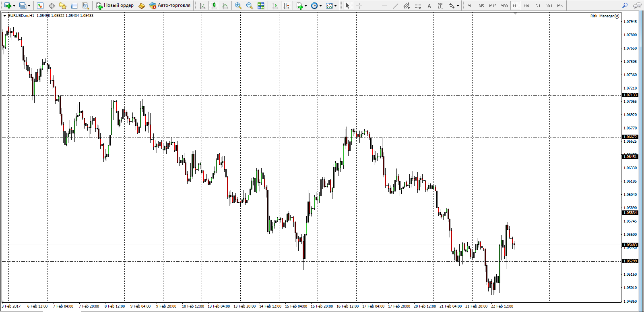Open the chat bubbles icon
644x312 pixels.
pos(637,6)
